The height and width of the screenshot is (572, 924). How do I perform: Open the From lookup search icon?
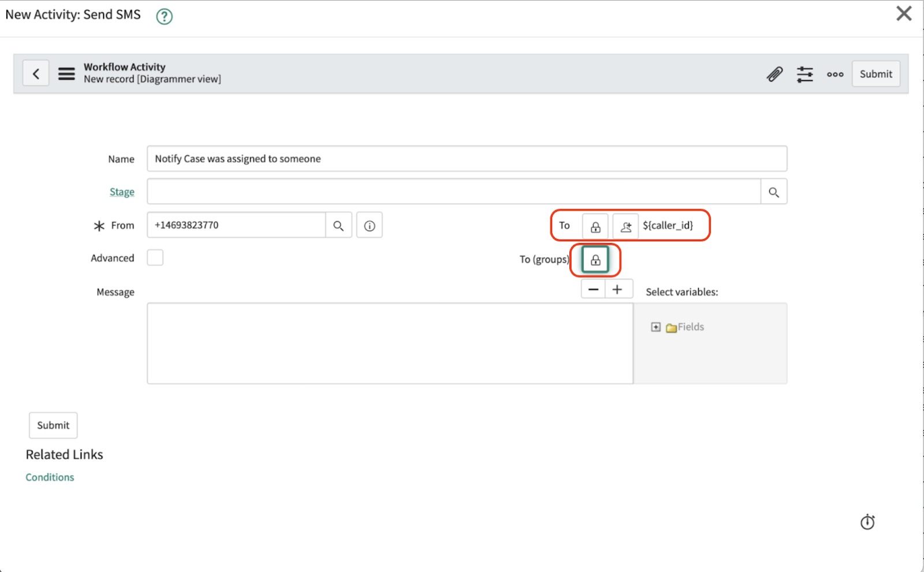pyautogui.click(x=338, y=225)
